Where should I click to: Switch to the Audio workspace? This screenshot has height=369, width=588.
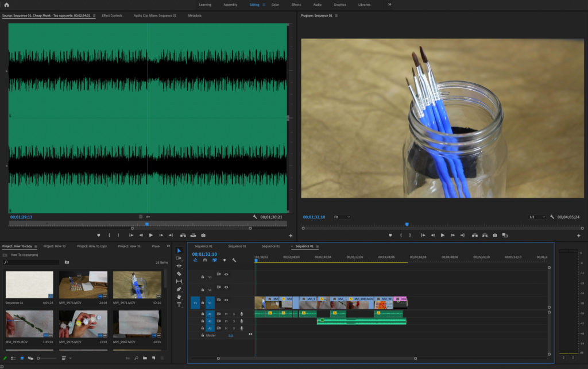pyautogui.click(x=317, y=5)
